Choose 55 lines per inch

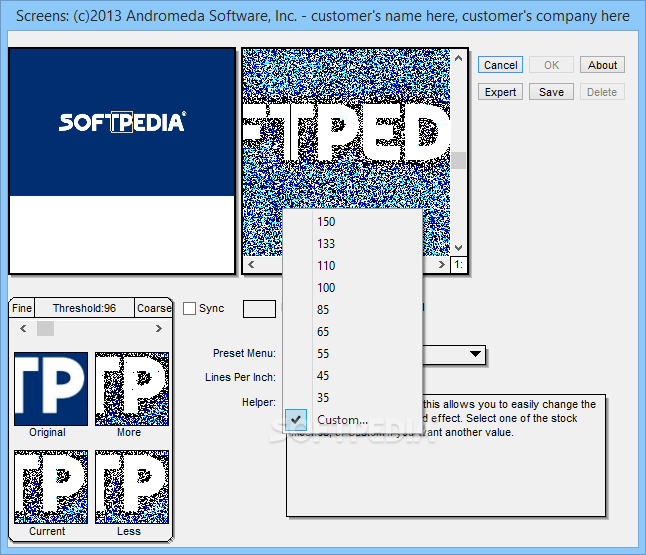pyautogui.click(x=353, y=354)
